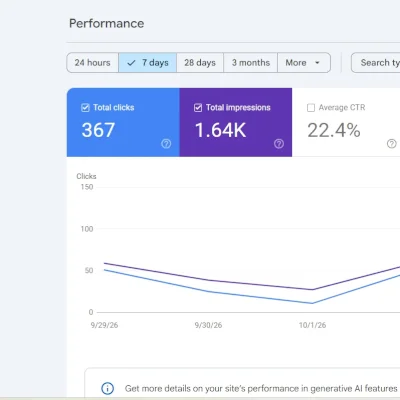Click the 22.4% Average CTR card
This screenshot has height=400, width=400.
(x=346, y=122)
